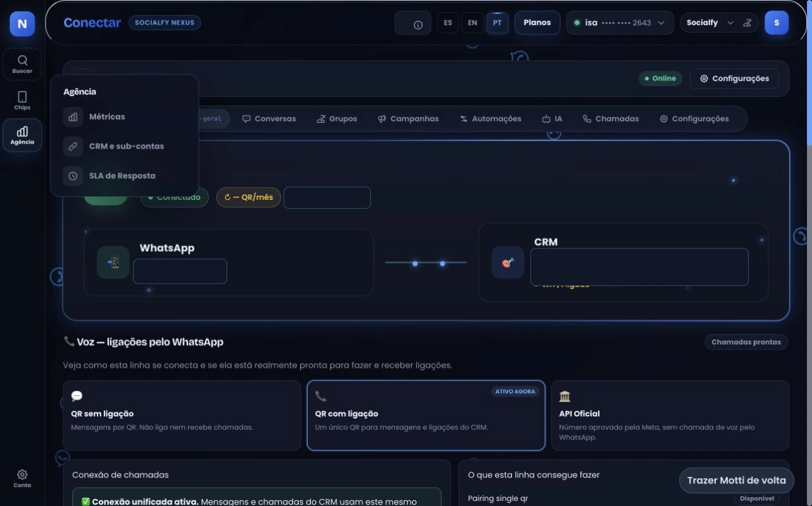Viewport: 812px width, 506px height.
Task: Switch language to ES
Action: (x=448, y=23)
